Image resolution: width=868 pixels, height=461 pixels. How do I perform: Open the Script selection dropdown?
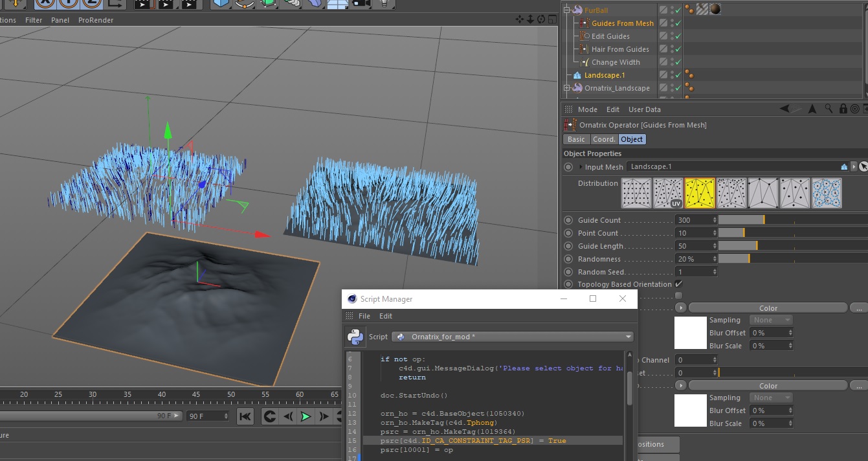[512, 337]
